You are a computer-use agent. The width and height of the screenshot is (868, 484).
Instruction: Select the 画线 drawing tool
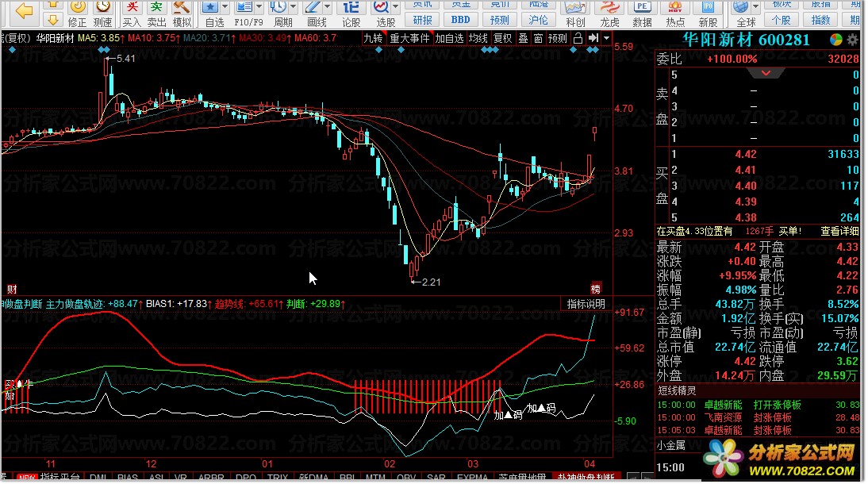click(313, 8)
